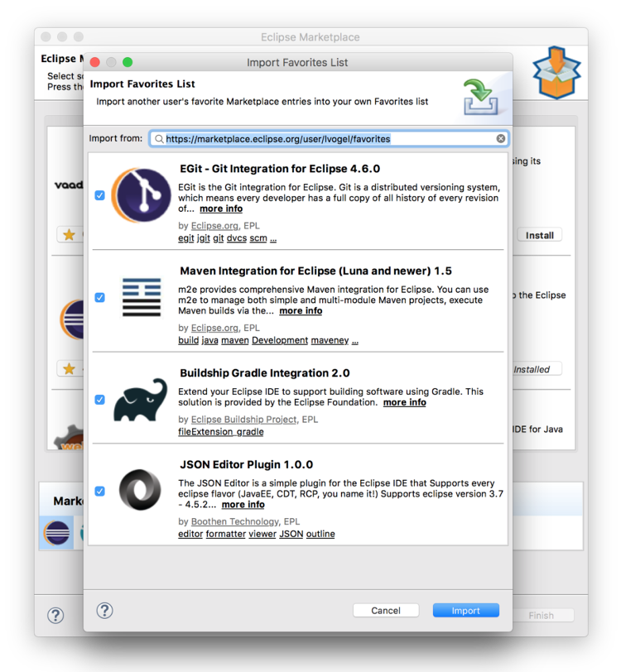Click the JSON Editor Plugin logo icon

[x=140, y=489]
